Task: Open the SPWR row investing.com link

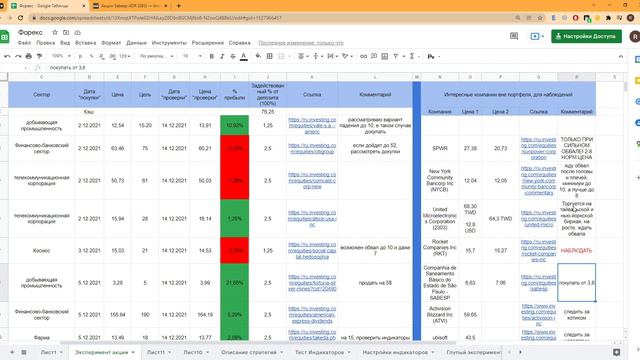Action: coord(538,148)
